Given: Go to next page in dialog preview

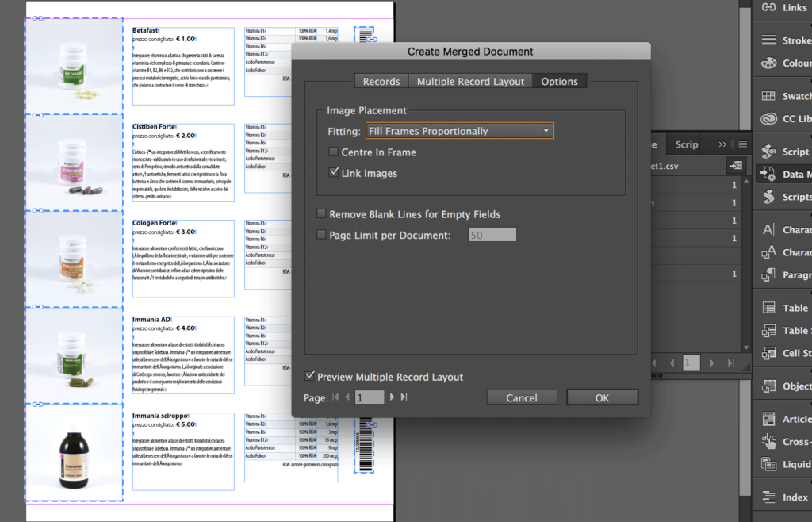Looking at the screenshot, I should (392, 397).
